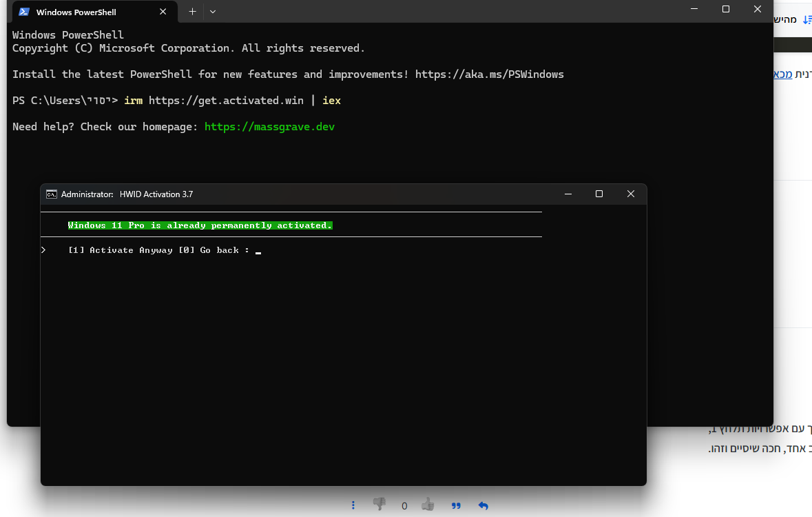The height and width of the screenshot is (517, 812).
Task: Expand the terminal new-tab profile dropdown
Action: click(x=213, y=12)
